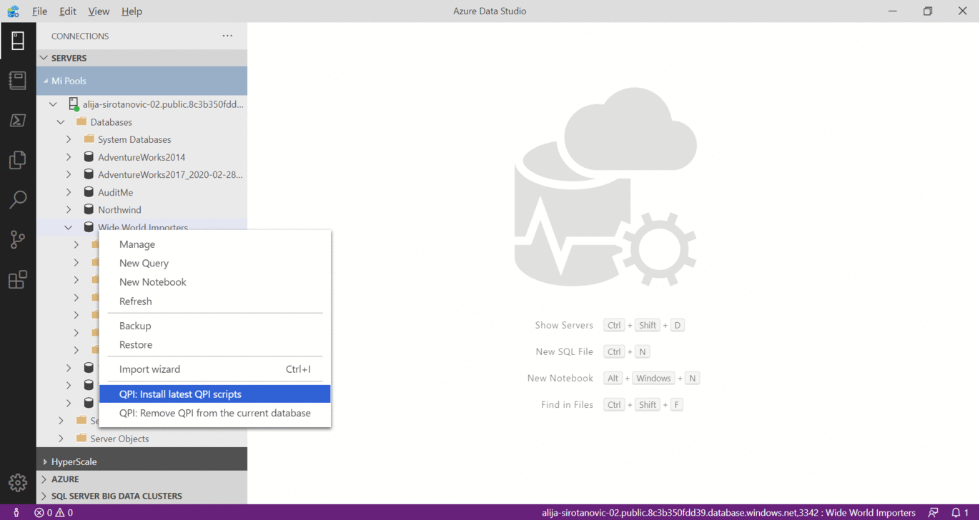This screenshot has width=980, height=520.
Task: Open the Explorer files icon
Action: tap(18, 160)
